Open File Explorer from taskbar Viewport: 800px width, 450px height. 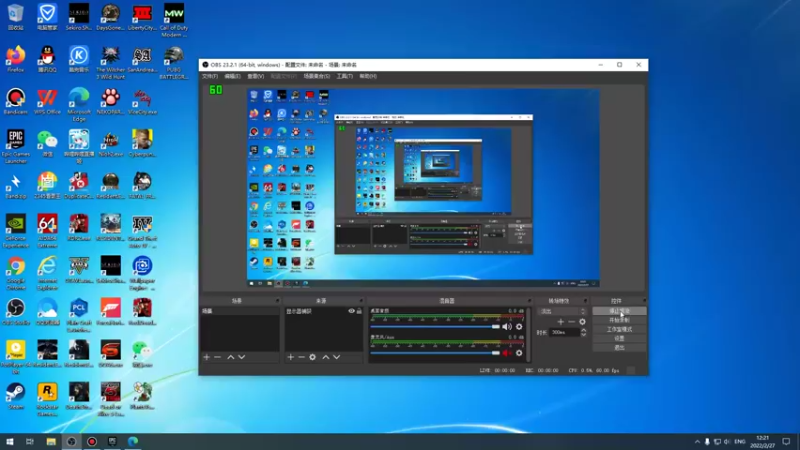point(51,441)
